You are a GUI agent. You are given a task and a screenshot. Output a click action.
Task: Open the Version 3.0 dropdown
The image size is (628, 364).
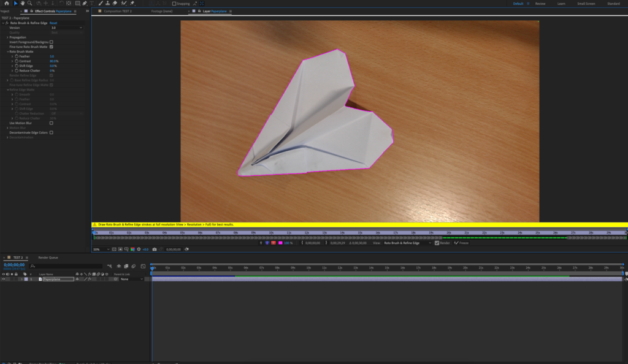[x=66, y=28]
